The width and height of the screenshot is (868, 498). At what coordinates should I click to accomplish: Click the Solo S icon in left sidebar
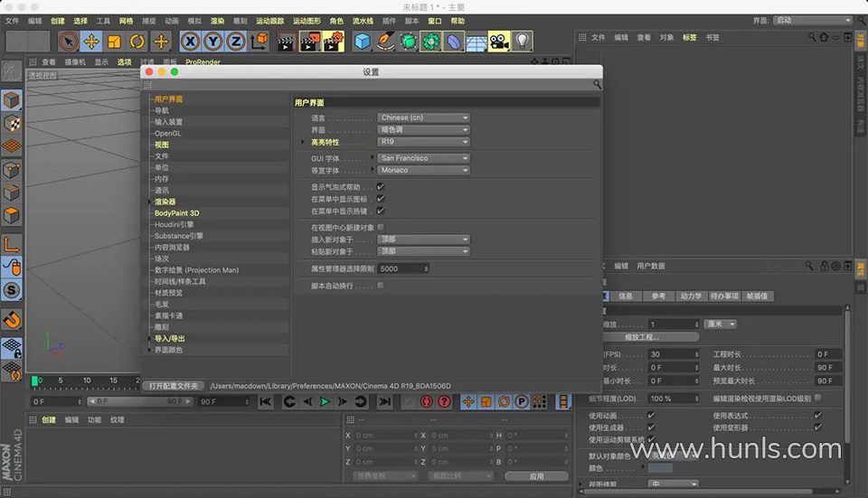[x=12, y=289]
